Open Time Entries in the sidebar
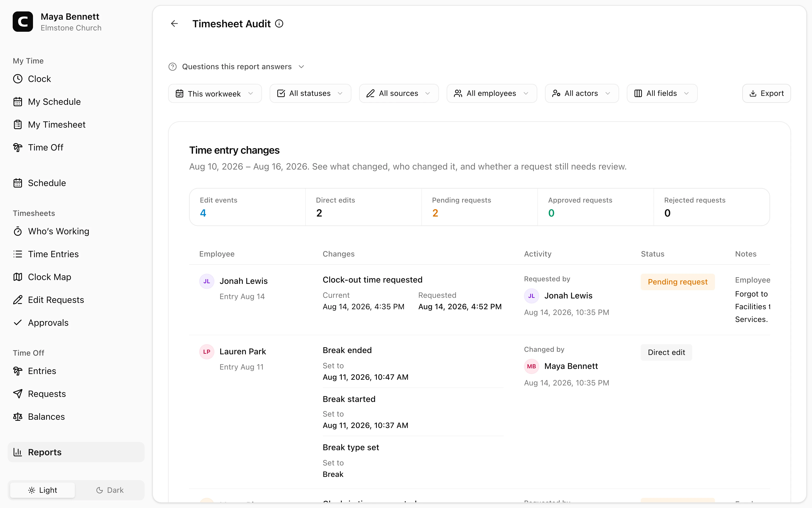812x508 pixels. click(76, 254)
